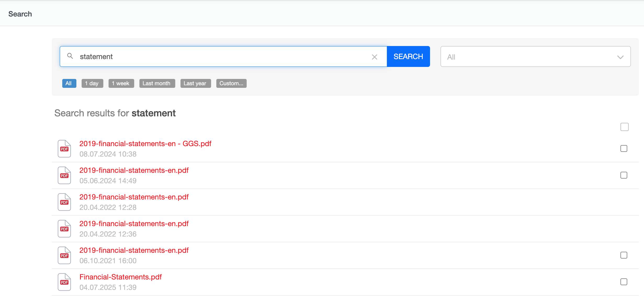
Task: Open Custom... date range filter
Action: tap(231, 83)
